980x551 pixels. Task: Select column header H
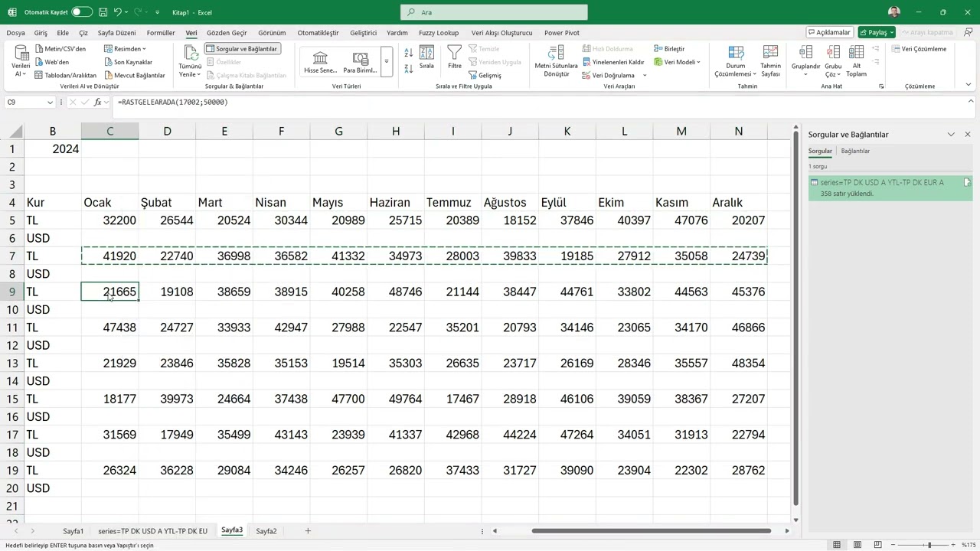click(396, 132)
